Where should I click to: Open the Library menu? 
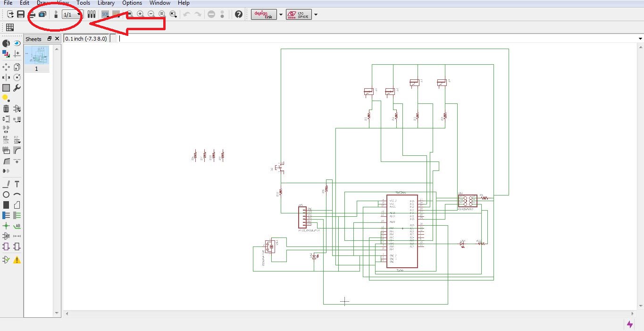(106, 3)
